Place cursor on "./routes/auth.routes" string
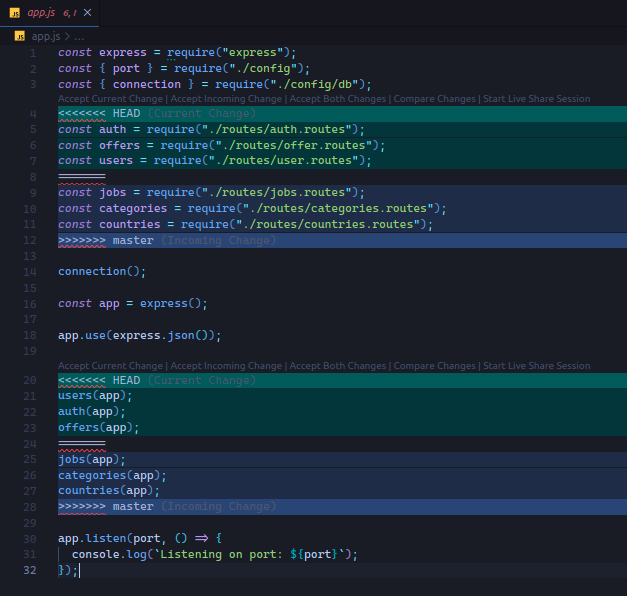 coord(276,130)
